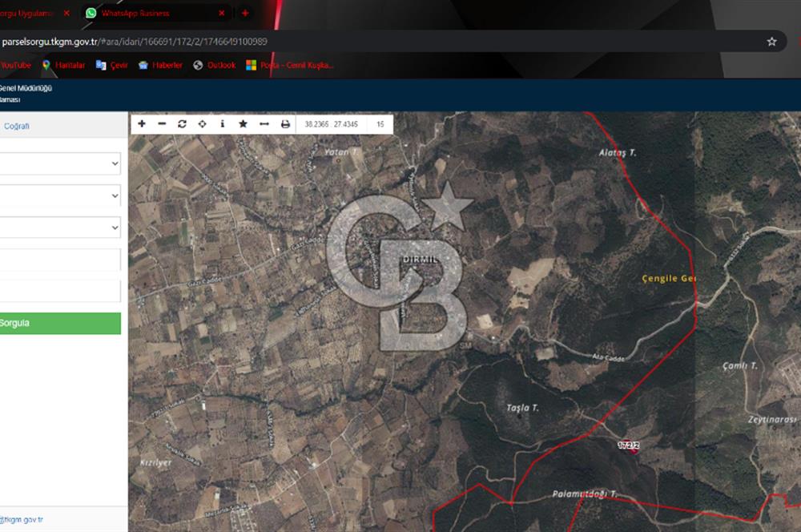
Task: Open the YouTube bookmark
Action: 16,65
